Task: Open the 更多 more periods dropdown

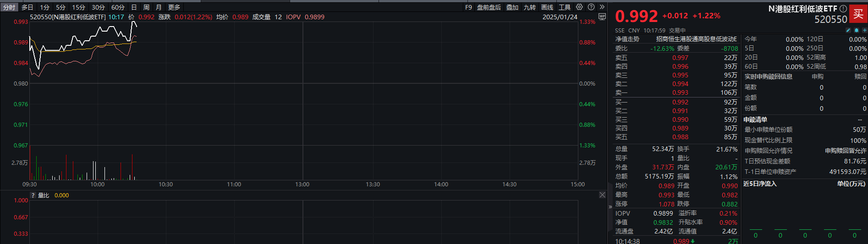Action: pos(174,7)
